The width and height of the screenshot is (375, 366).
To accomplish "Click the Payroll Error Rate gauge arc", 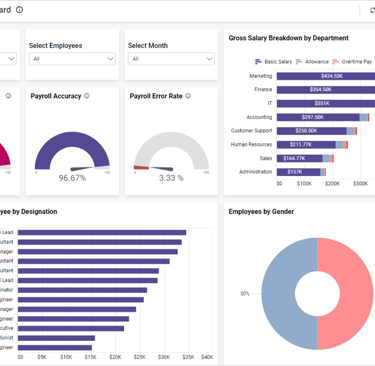I will tap(171, 140).
